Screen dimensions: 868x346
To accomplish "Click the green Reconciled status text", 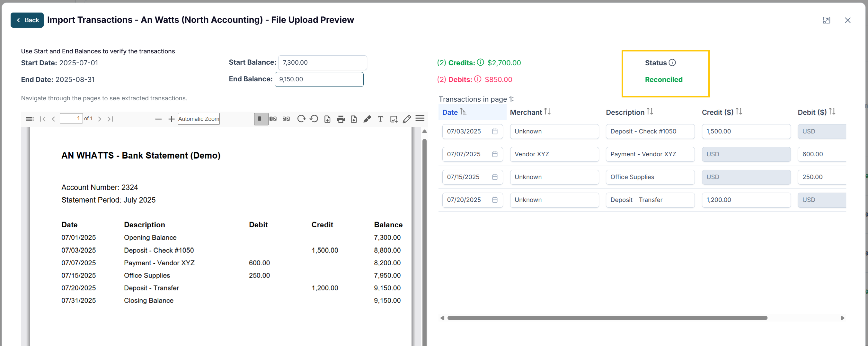I will tap(663, 80).
